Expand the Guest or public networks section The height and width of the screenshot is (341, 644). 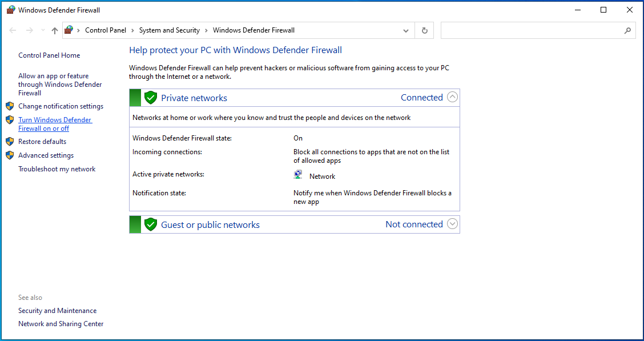pos(452,224)
